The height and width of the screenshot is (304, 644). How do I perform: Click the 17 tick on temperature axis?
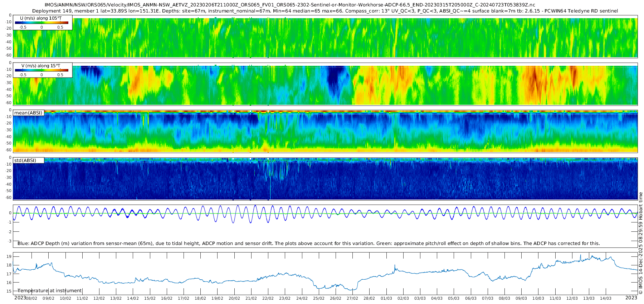(9, 274)
